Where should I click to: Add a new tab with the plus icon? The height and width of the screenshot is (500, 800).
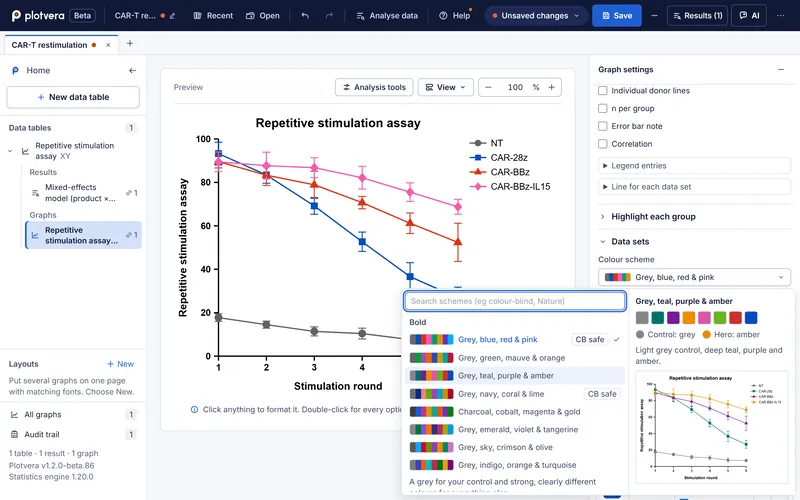click(x=130, y=43)
